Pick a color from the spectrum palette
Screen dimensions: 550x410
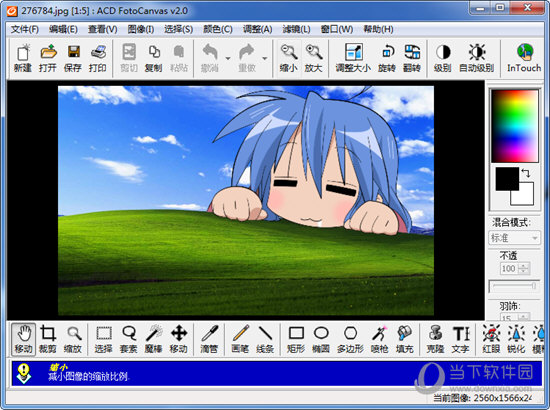point(515,126)
